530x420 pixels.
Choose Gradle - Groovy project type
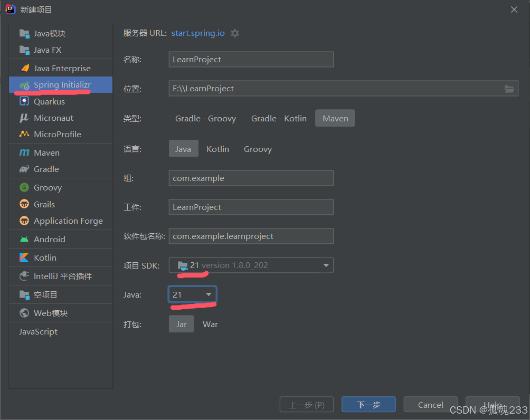(205, 119)
